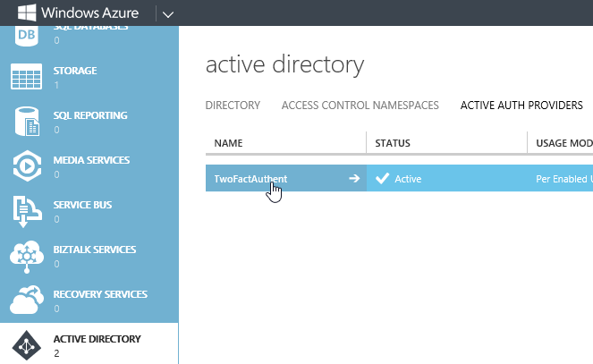Click the Media Services icon
The width and height of the screenshot is (593, 364).
click(x=26, y=166)
